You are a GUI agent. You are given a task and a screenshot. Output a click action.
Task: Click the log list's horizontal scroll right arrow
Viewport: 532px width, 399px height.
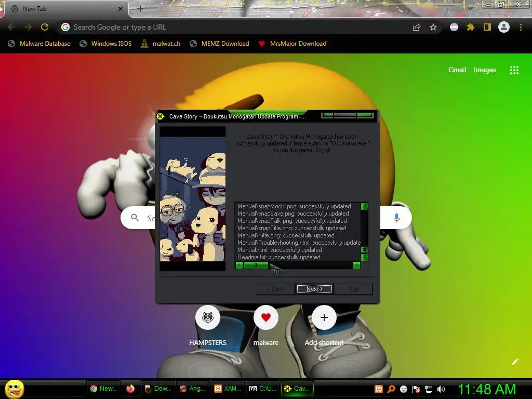pos(356,265)
